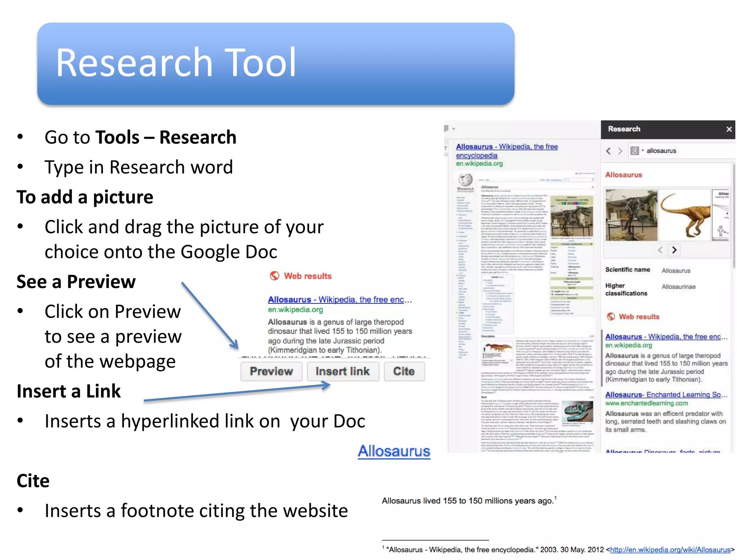Image resolution: width=747 pixels, height=560 pixels.
Task: Click Allosaurus link in enlarged Web results
Action: click(340, 299)
